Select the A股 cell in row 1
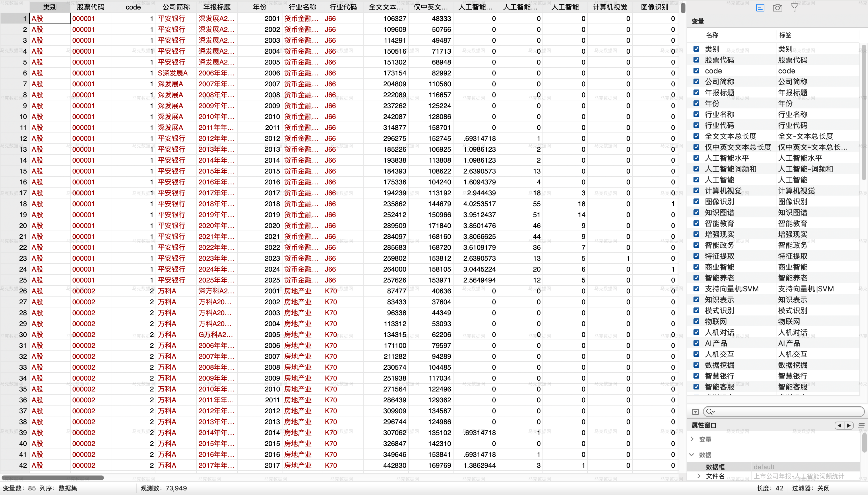Screen dimensions: 868x495 coord(50,18)
